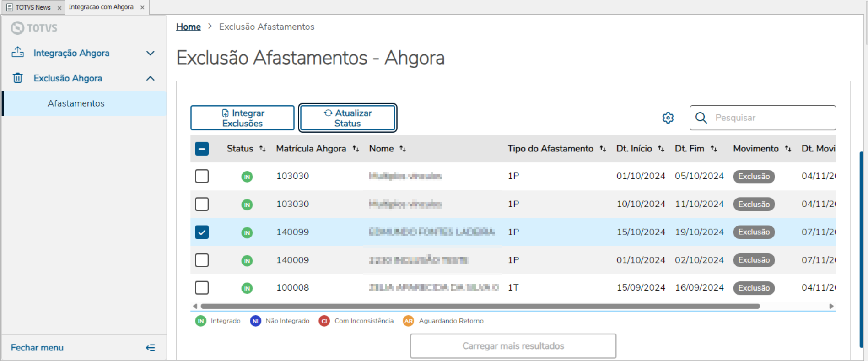
Task: Check the row 103030 starting 01/10/2024
Action: [x=202, y=176]
